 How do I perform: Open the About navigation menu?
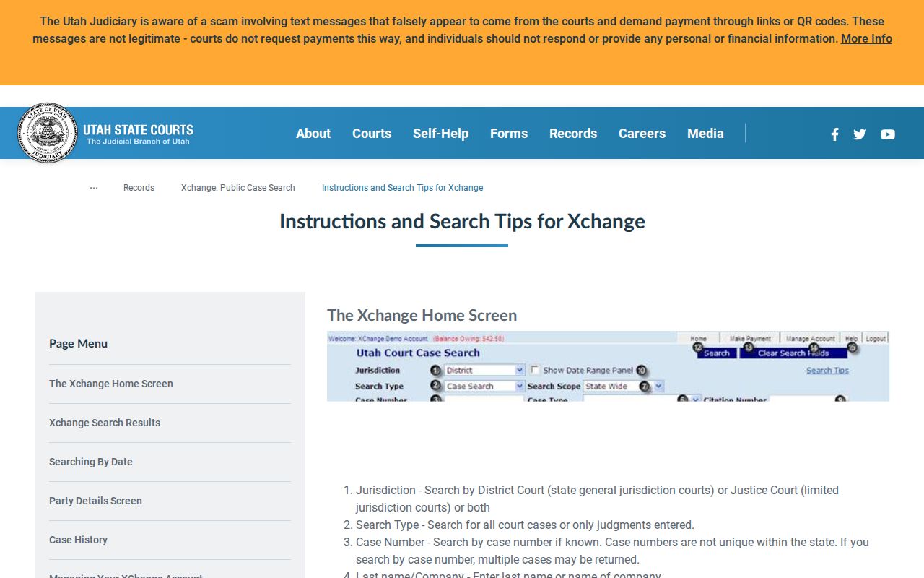pos(313,134)
